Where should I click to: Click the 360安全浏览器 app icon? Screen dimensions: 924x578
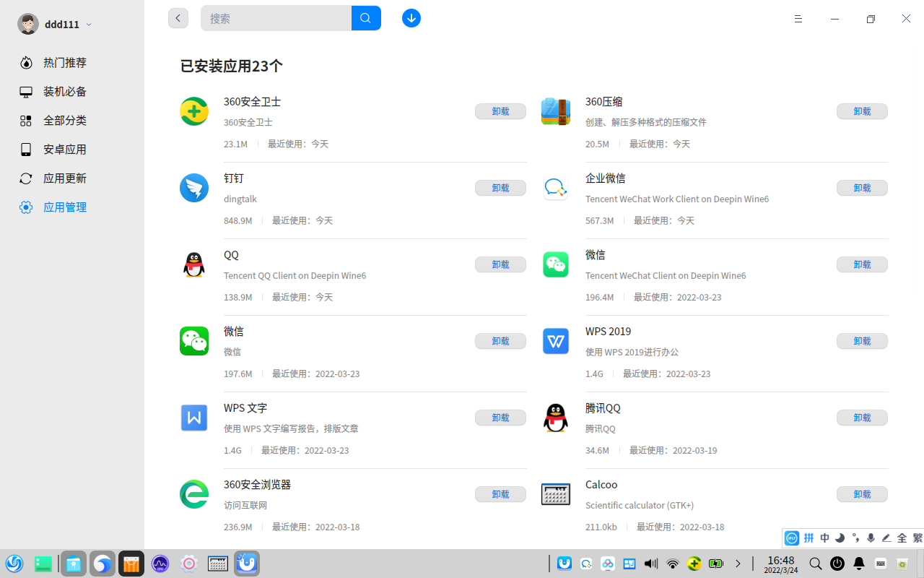194,494
